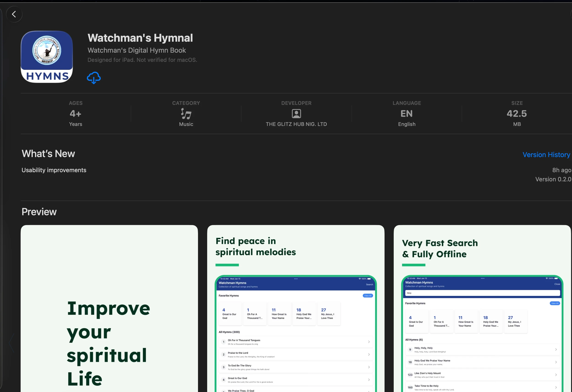Click the Music category note icon
This screenshot has width=572, height=392.
click(186, 114)
